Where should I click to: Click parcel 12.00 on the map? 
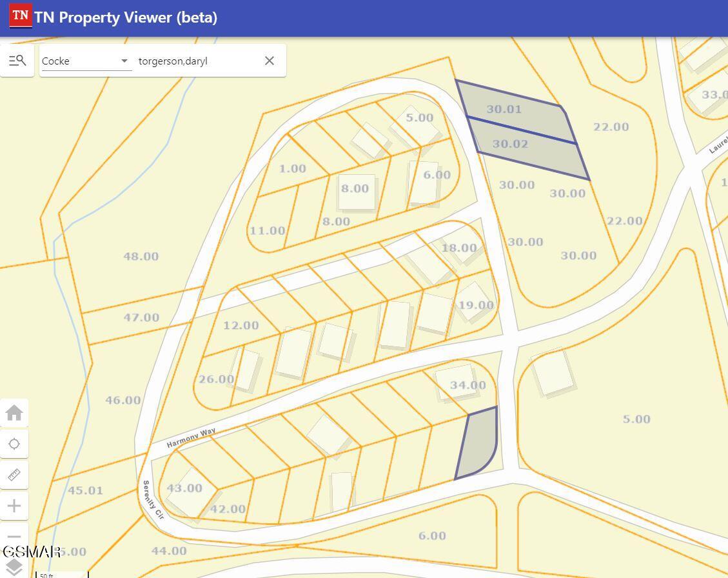click(x=241, y=326)
